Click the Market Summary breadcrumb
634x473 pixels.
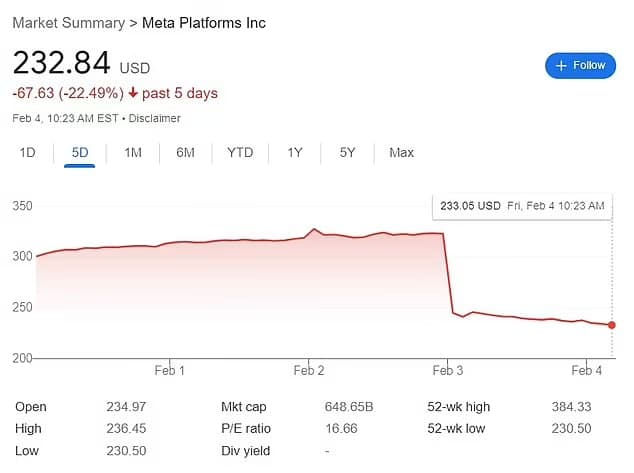pyautogui.click(x=68, y=22)
